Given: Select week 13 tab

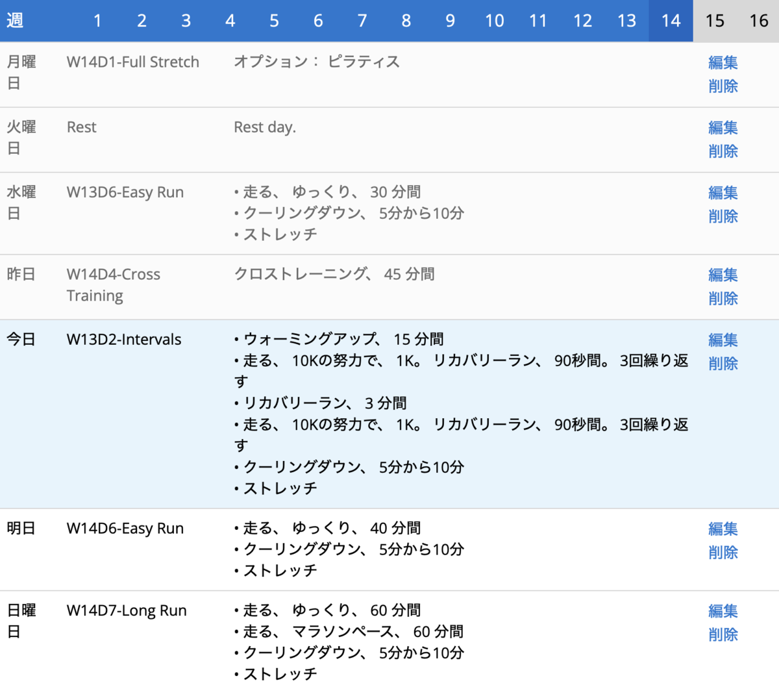Looking at the screenshot, I should 626,21.
